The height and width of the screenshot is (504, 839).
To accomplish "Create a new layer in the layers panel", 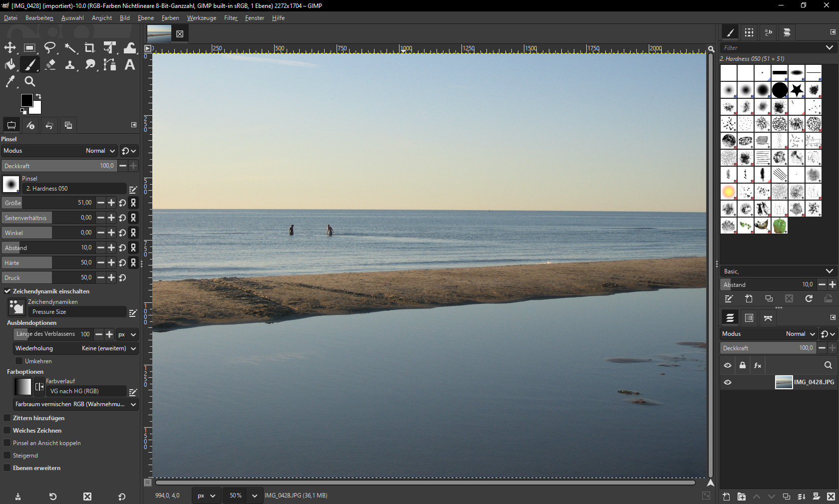I will [727, 497].
